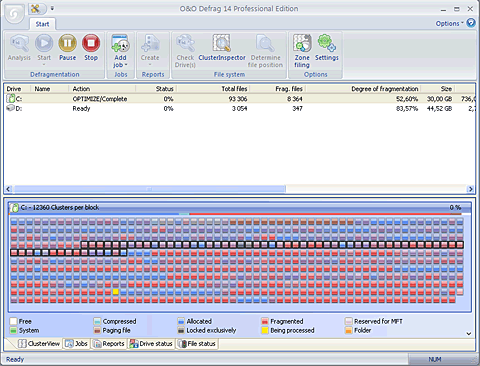Start defragmentation with Start button

pyautogui.click(x=44, y=47)
